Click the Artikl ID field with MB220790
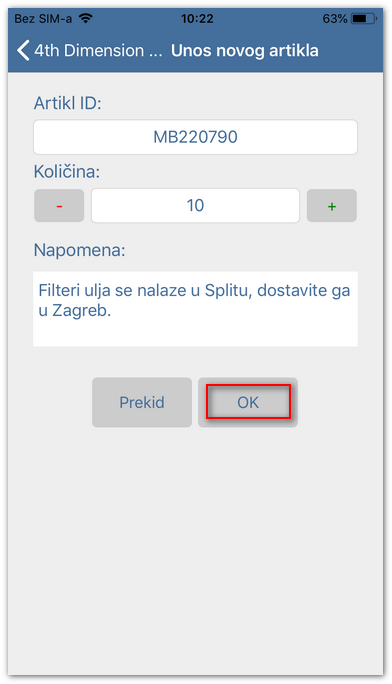 coord(195,137)
